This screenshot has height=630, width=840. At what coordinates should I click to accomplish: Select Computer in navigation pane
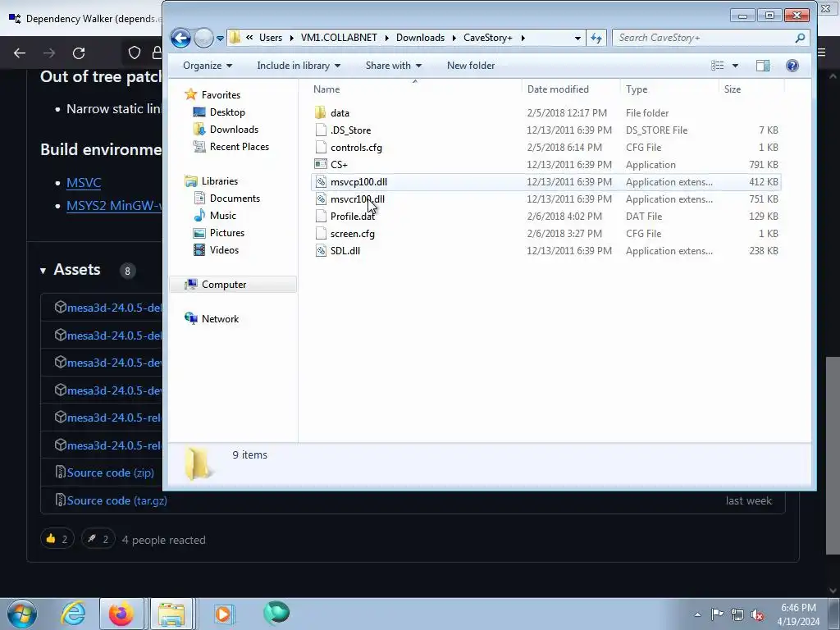tap(233, 285)
